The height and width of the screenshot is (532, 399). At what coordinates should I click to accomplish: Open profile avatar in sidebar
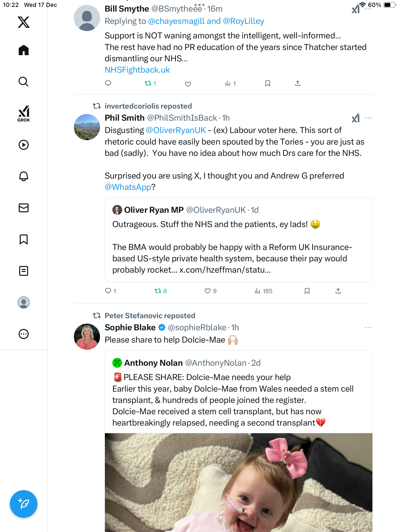24,302
